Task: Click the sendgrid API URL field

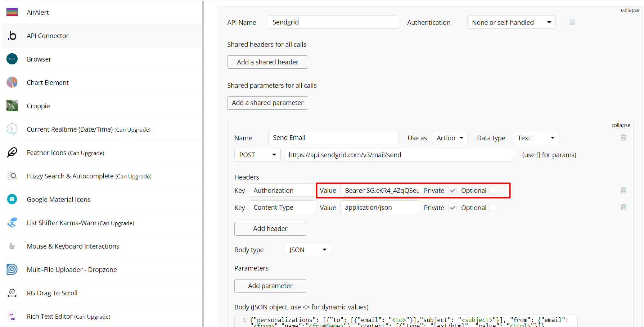Action: click(398, 155)
